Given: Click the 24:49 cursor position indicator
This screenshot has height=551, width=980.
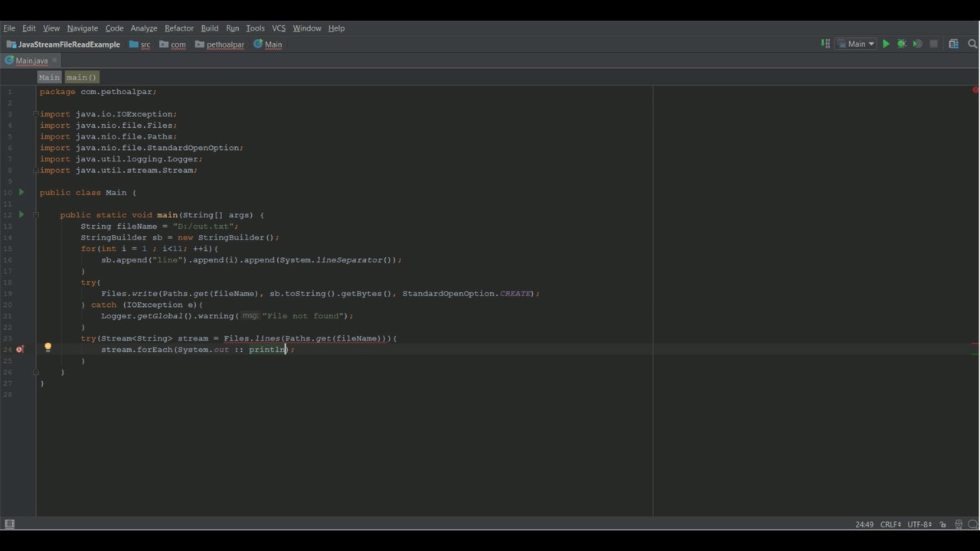Looking at the screenshot, I should 864,524.
